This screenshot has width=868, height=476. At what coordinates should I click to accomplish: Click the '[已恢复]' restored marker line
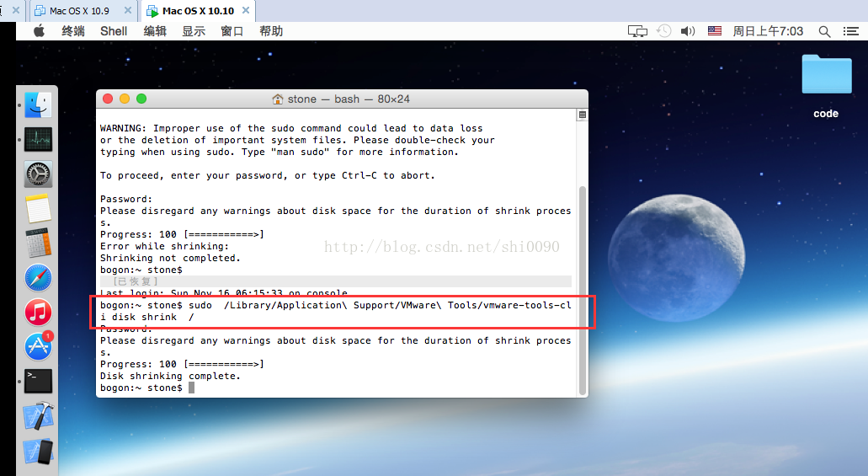(335, 281)
